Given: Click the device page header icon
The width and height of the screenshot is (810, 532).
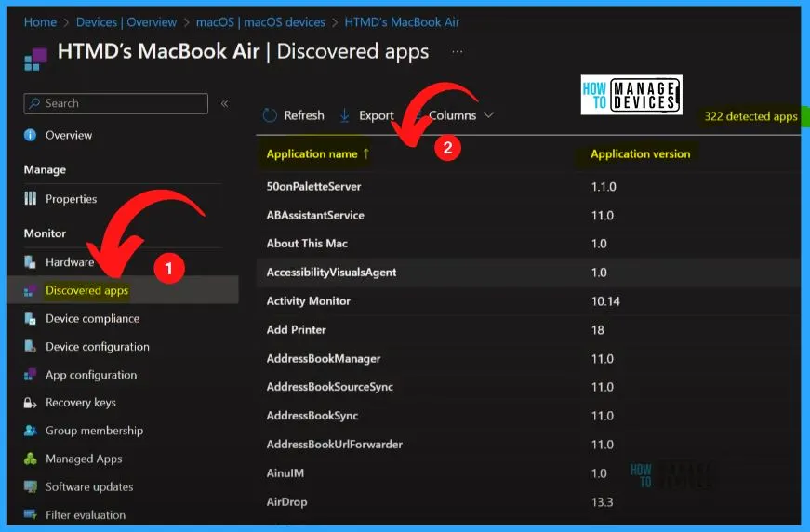Looking at the screenshot, I should (x=35, y=59).
